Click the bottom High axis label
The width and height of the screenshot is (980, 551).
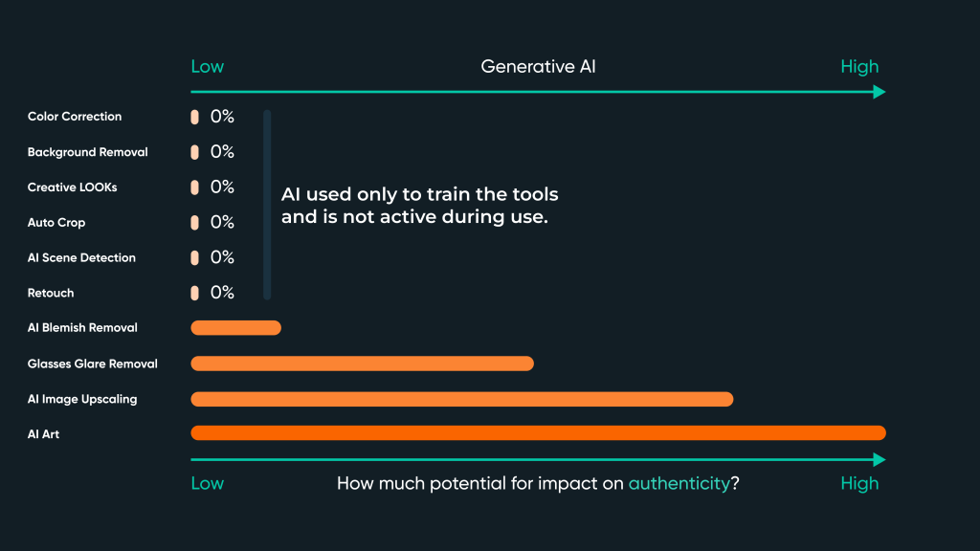(x=859, y=483)
